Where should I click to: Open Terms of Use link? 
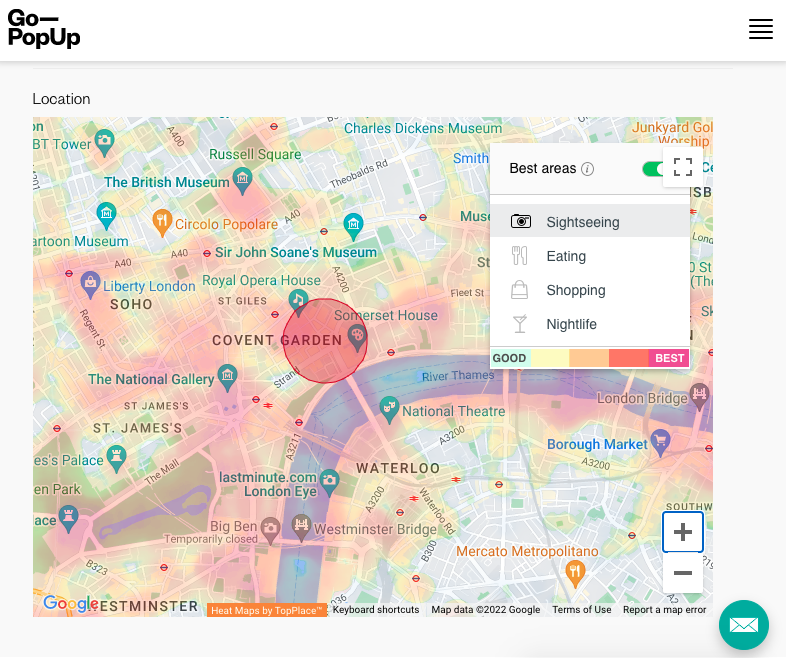coord(581,609)
